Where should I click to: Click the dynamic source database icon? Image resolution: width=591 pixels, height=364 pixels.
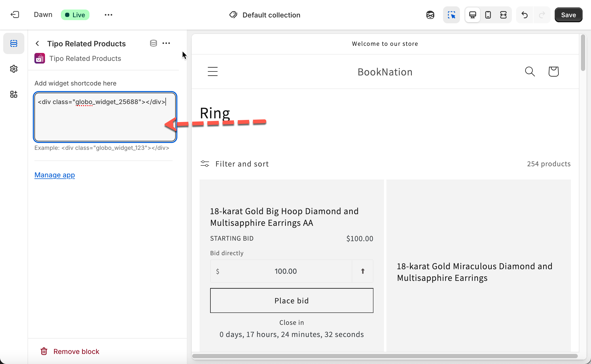click(x=154, y=43)
